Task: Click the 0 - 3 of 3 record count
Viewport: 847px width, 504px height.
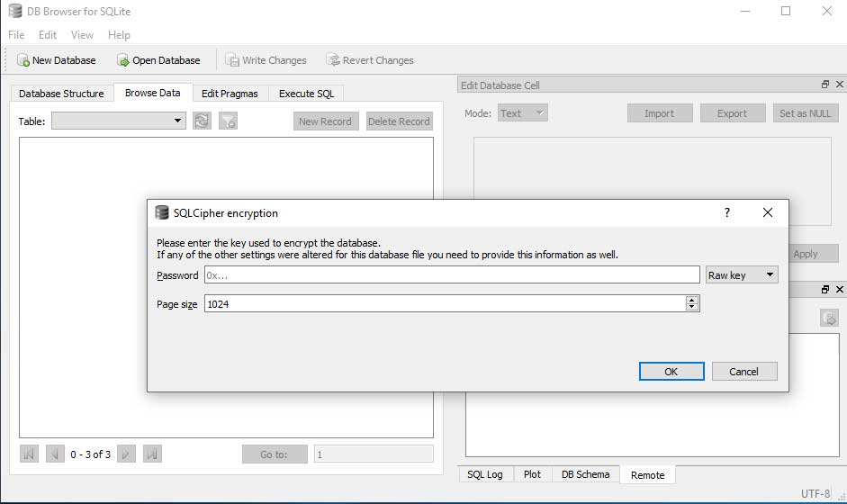Action: 90,454
